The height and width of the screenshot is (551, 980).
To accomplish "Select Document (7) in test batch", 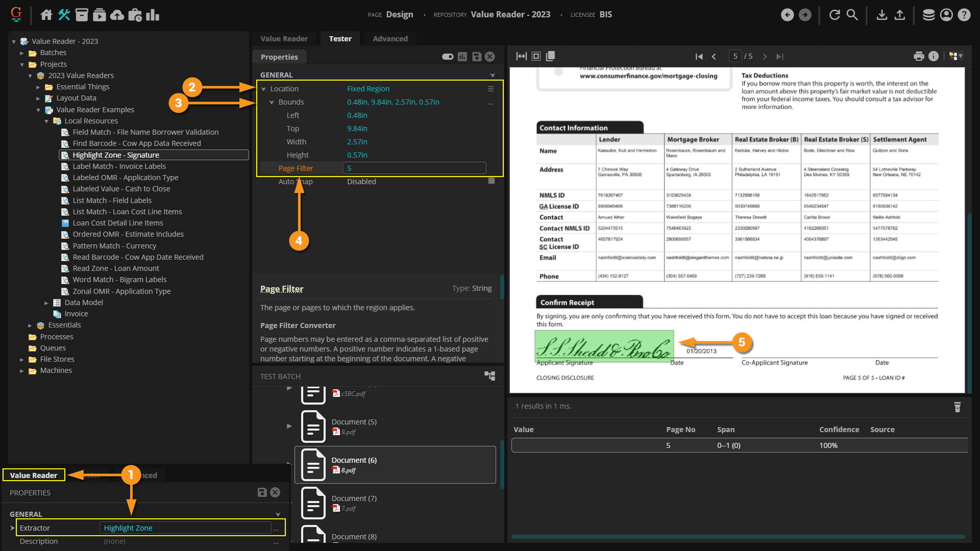I will 354,498.
